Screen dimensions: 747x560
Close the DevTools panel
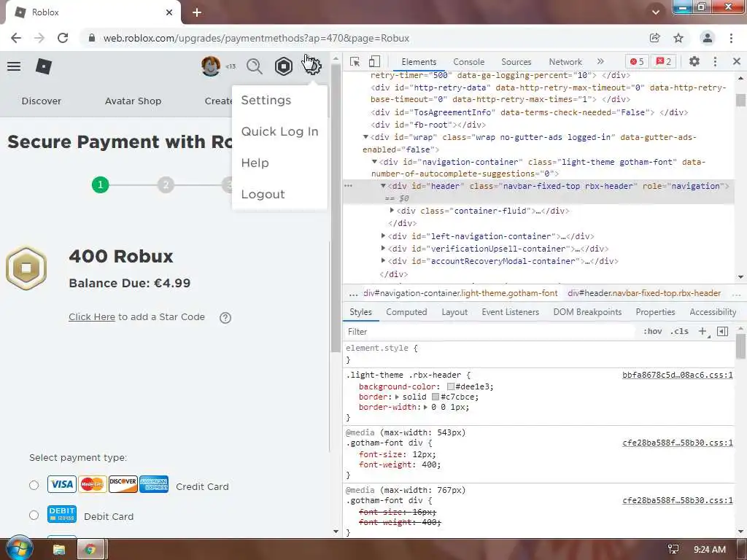coord(737,61)
